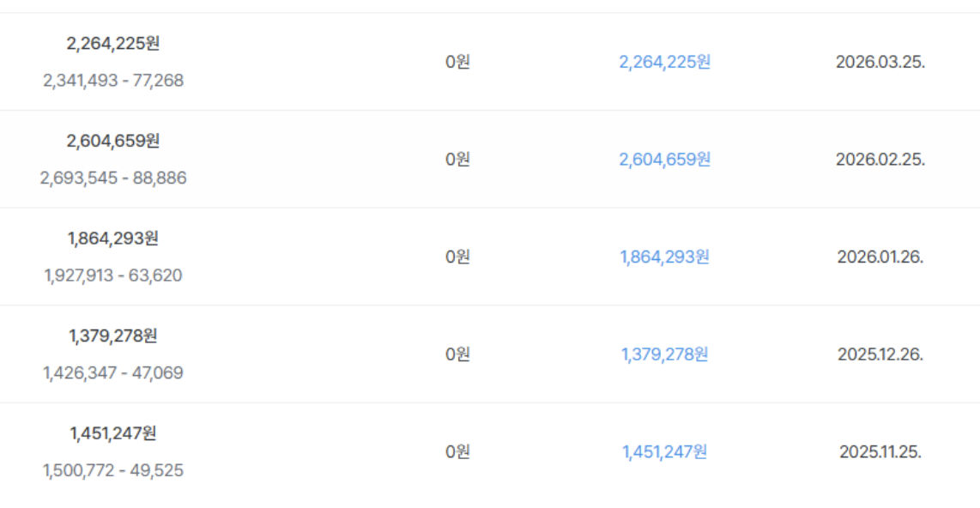Viewport: 980px width, 508px height.
Task: Click the breakdown 2,341,493 - 77,268
Action: click(113, 81)
